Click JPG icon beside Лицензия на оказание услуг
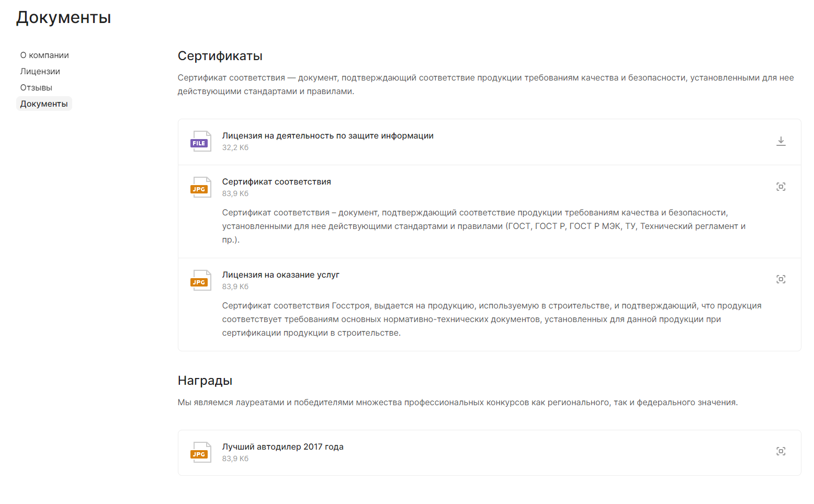Screen dimensions: 814x504 (201, 280)
